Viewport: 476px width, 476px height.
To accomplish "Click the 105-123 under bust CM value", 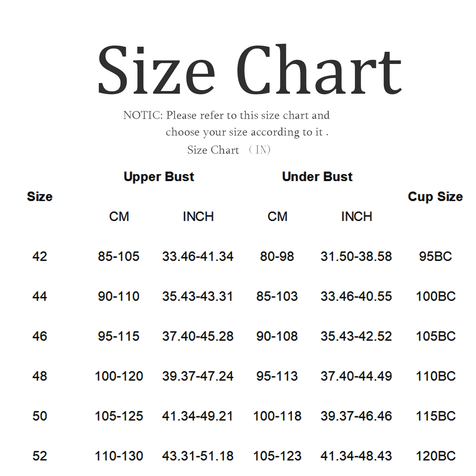I will pos(277,456).
